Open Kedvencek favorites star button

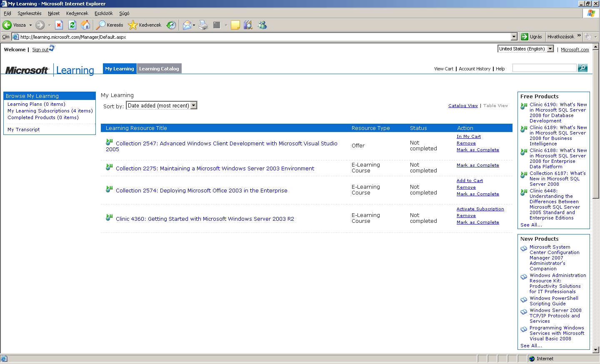point(145,25)
